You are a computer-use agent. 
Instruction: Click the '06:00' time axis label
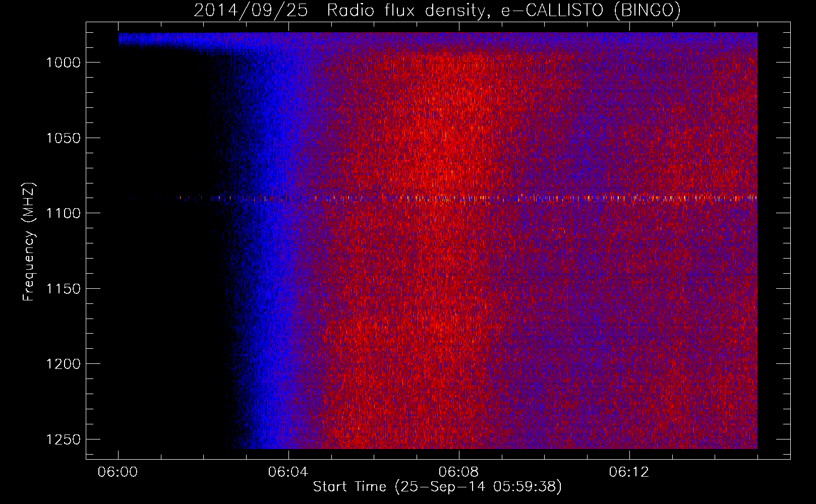[x=118, y=472]
